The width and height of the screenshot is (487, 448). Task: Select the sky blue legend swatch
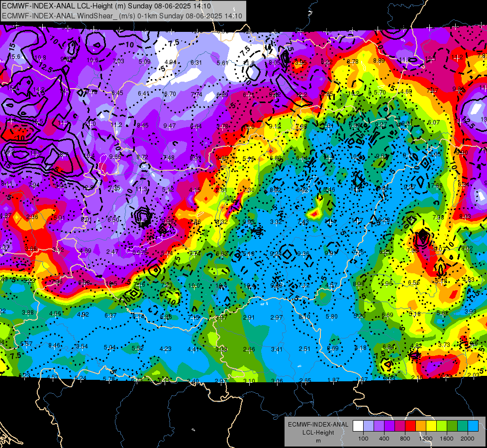[x=473, y=426]
